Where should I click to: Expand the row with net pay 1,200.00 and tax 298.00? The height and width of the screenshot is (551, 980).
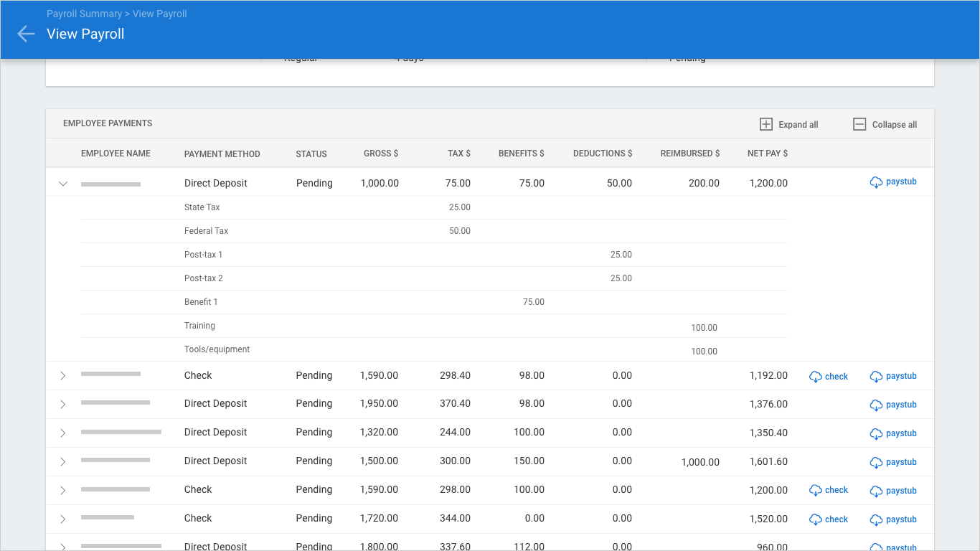(x=63, y=490)
